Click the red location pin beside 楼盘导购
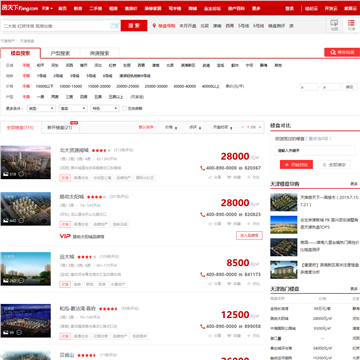 click(x=154, y=26)
